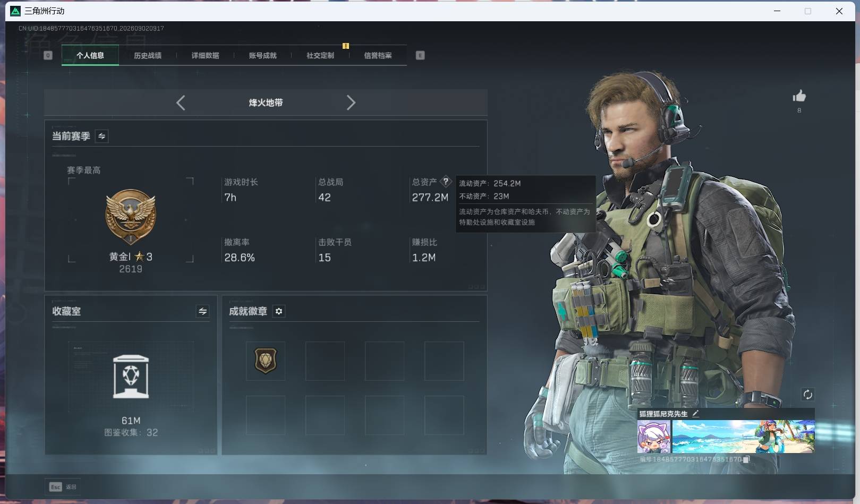860x504 pixels.
Task: Click the player avatar thumbnail
Action: pyautogui.click(x=654, y=437)
